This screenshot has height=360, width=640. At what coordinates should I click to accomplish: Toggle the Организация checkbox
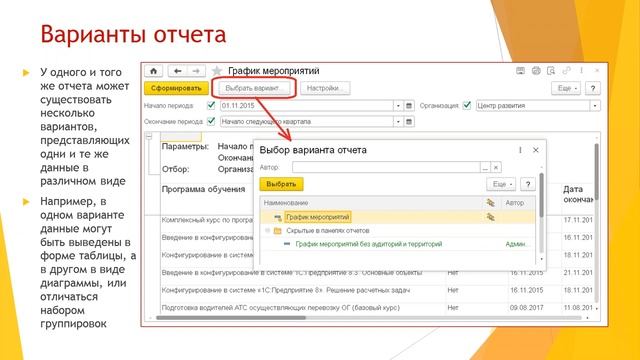pyautogui.click(x=467, y=105)
